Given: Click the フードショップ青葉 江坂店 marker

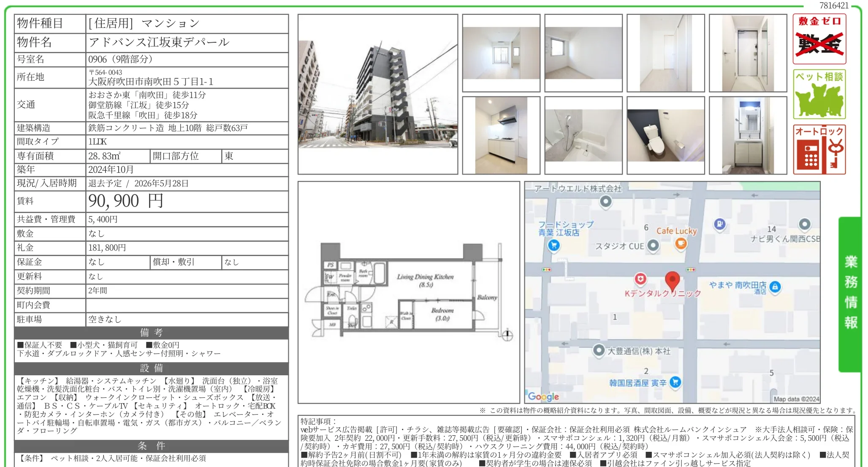Looking at the screenshot, I should (553, 245).
